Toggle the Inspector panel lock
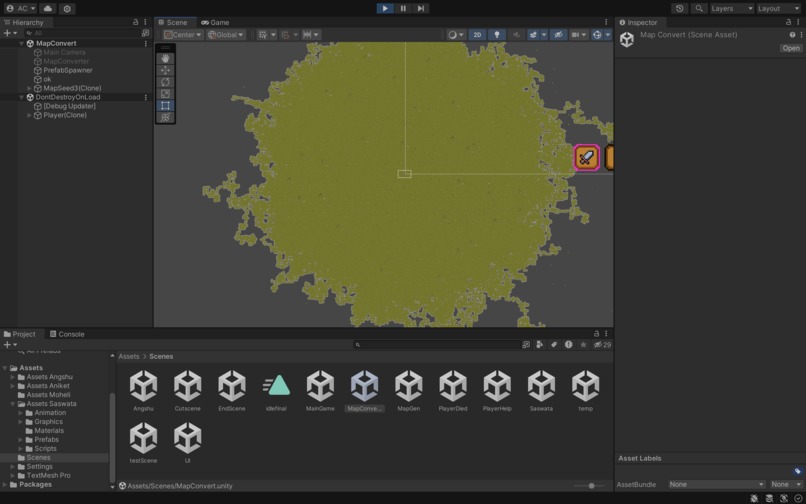The image size is (806, 504). pyautogui.click(x=788, y=22)
